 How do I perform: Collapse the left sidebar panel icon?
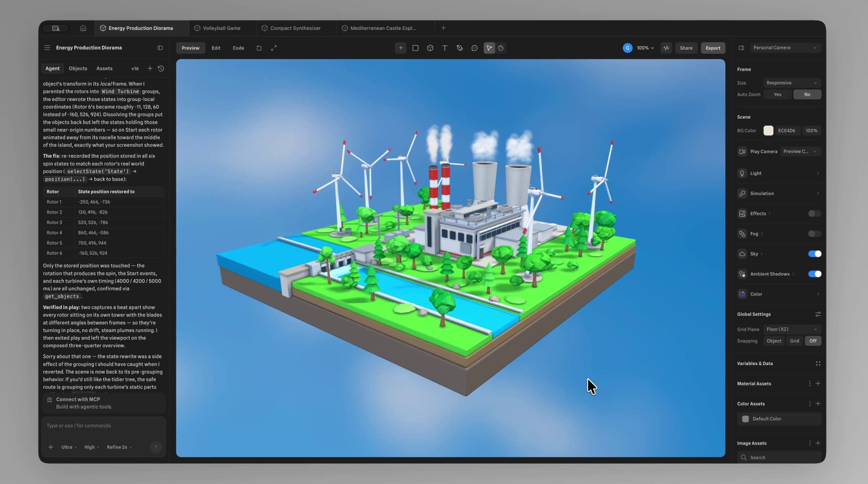(160, 47)
